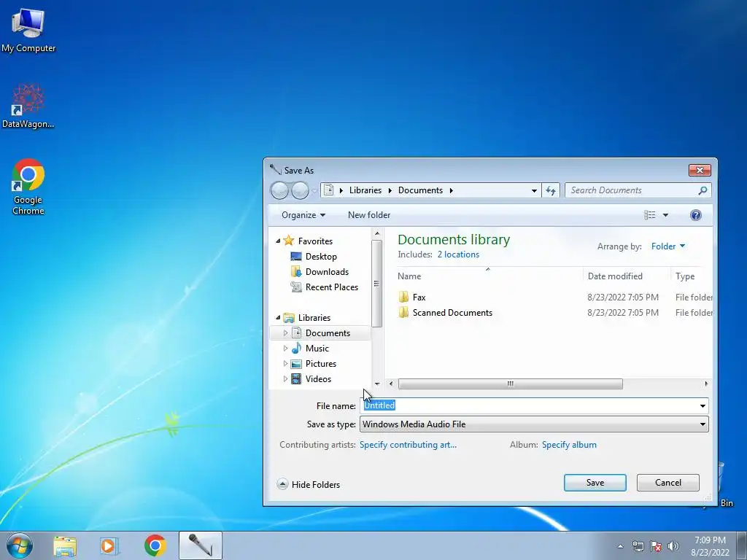Show hidden tray icons arrow

[620, 546]
